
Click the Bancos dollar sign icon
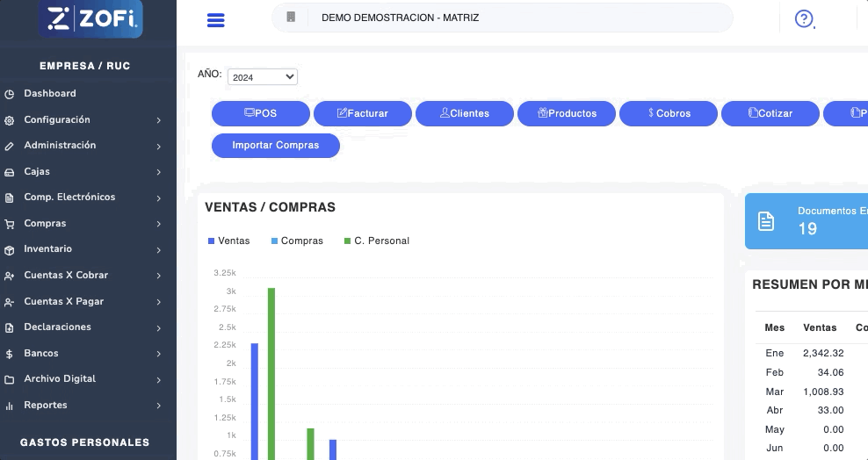pyautogui.click(x=9, y=354)
